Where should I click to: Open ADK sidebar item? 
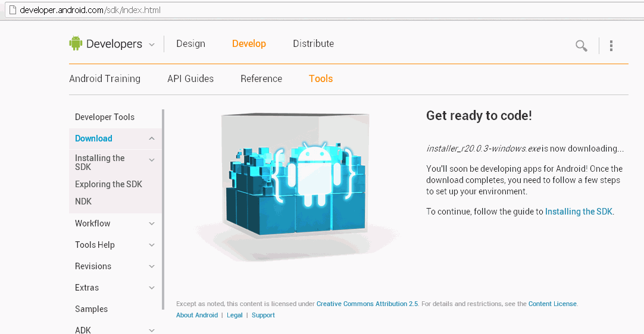pyautogui.click(x=83, y=330)
